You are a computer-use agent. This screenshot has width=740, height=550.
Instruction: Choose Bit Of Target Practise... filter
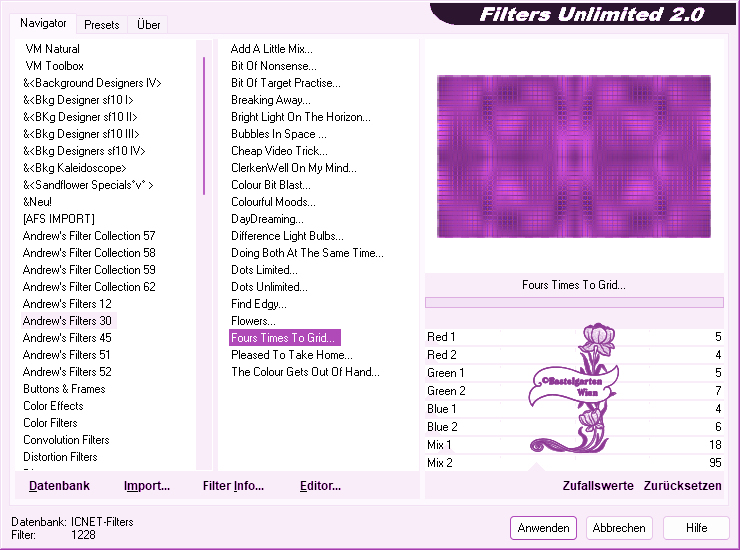tap(286, 83)
